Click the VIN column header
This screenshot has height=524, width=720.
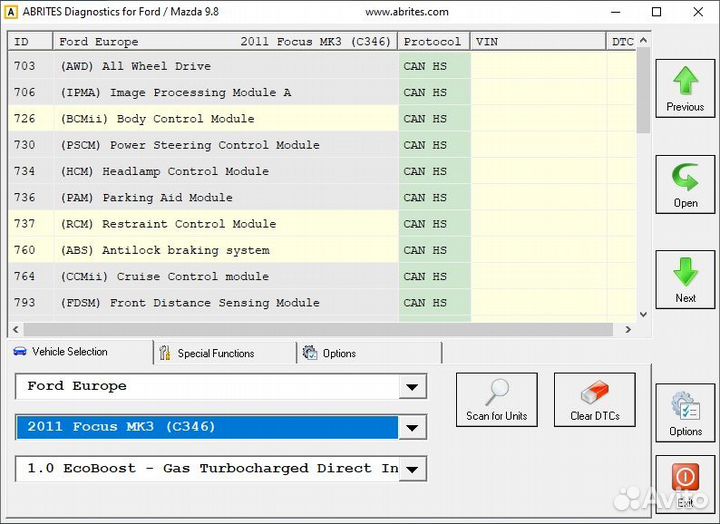coord(538,42)
